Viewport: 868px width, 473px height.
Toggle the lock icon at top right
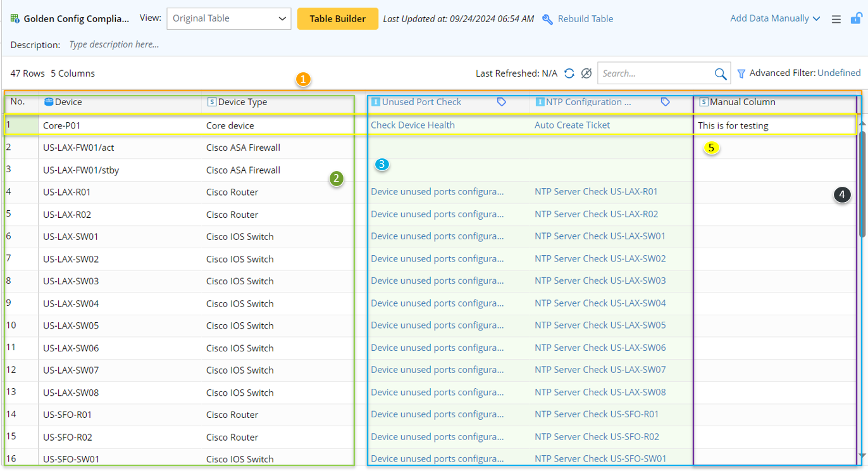coord(855,19)
